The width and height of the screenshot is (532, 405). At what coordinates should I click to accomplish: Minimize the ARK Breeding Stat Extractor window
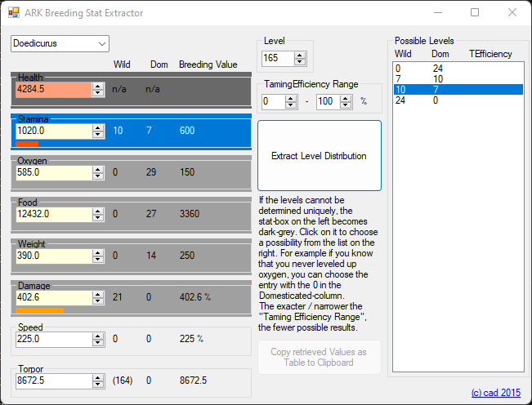[438, 13]
